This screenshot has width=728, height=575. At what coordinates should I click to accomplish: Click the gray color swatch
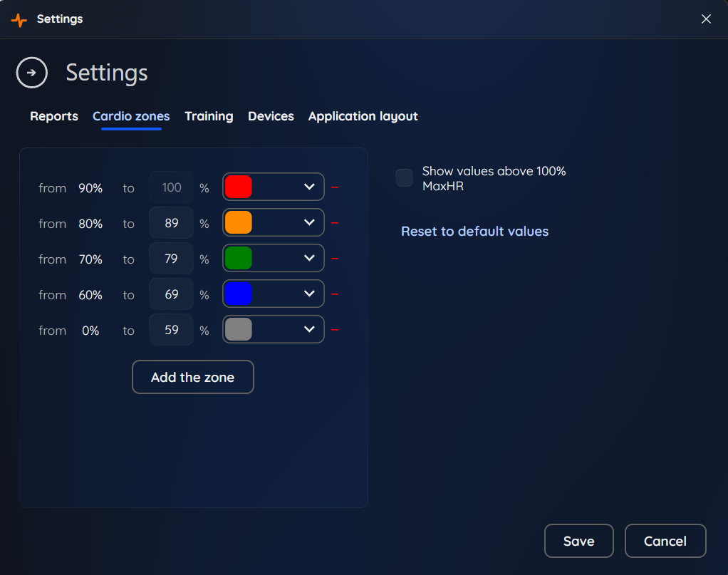tap(239, 329)
